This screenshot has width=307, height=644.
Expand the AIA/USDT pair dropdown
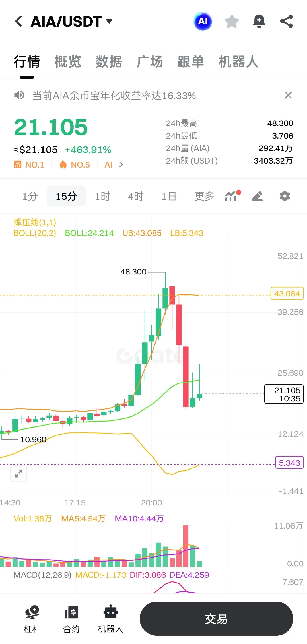coord(109,21)
